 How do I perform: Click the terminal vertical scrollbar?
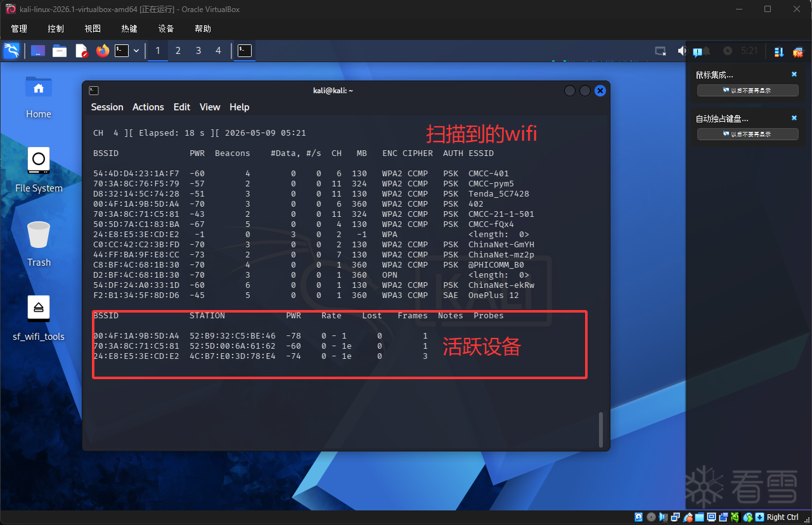tap(601, 430)
